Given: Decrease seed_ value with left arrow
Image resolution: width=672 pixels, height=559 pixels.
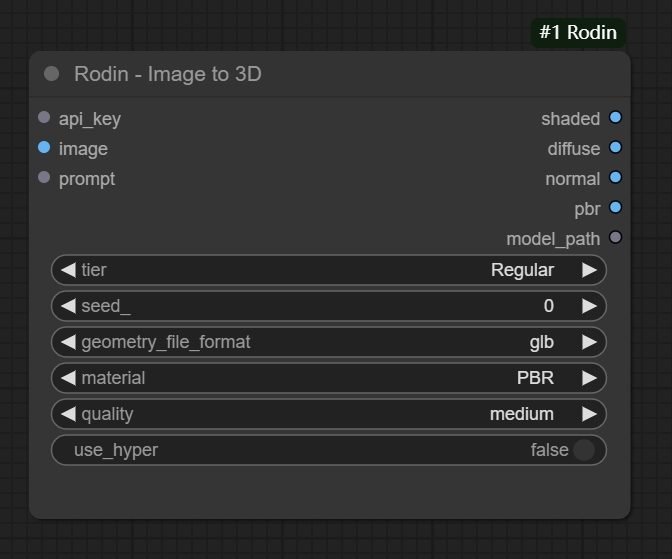Looking at the screenshot, I should coord(68,306).
